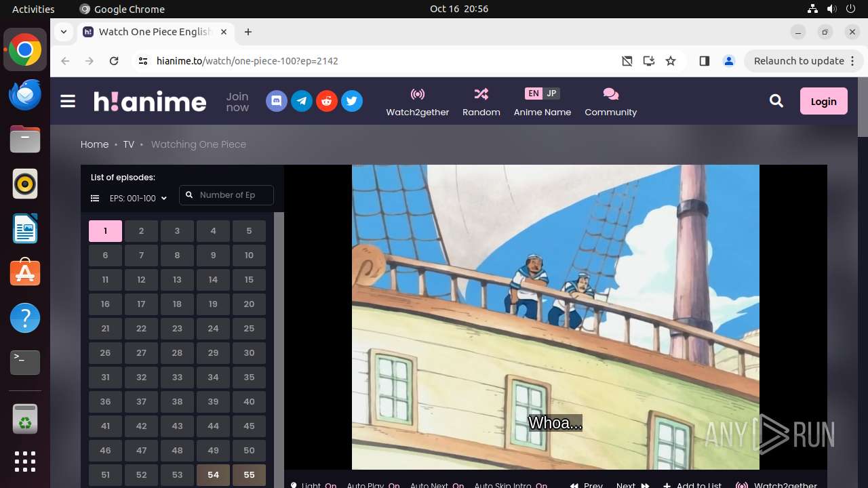
Task: Toggle the Auto Next setting
Action: click(437, 485)
